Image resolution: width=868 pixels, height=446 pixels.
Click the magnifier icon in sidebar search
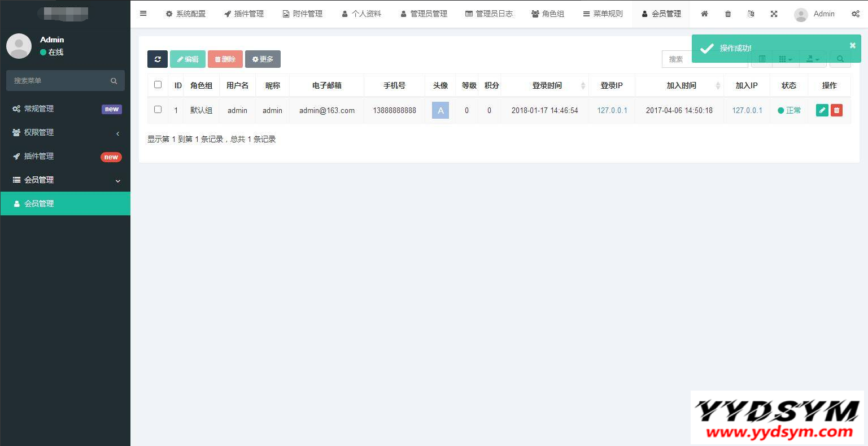(114, 81)
